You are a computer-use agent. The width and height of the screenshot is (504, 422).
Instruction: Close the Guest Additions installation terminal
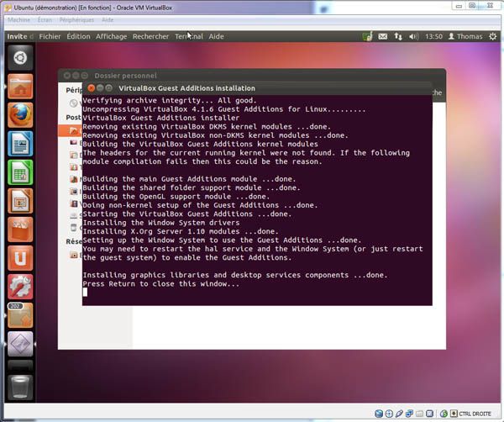coord(92,88)
